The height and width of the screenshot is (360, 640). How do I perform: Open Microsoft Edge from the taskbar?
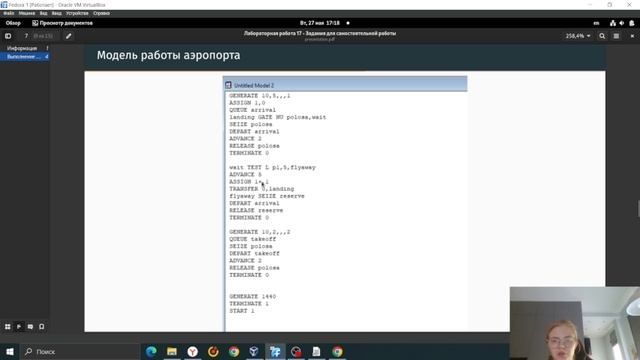pyautogui.click(x=151, y=351)
